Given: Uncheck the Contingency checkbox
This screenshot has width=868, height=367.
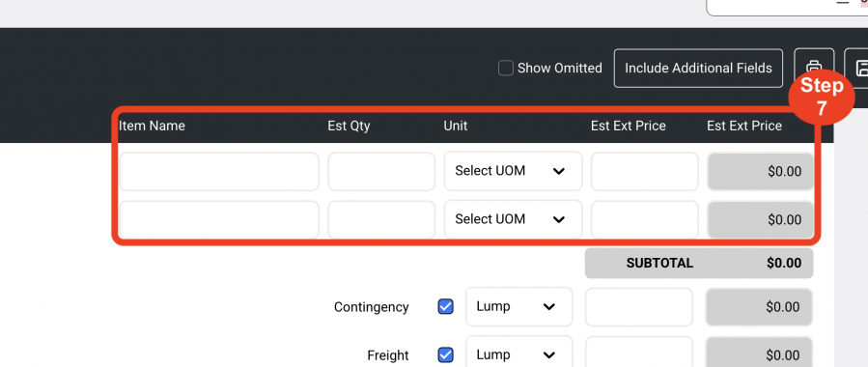Looking at the screenshot, I should tap(446, 307).
